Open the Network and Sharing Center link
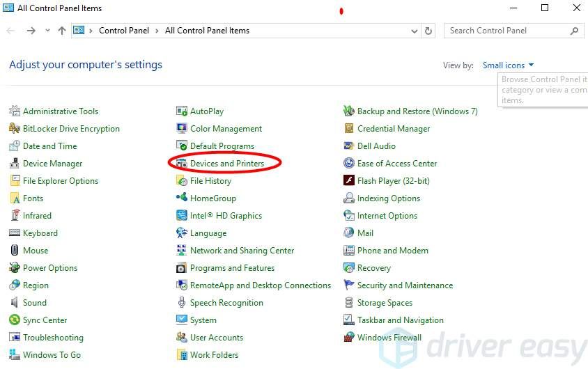 (242, 251)
